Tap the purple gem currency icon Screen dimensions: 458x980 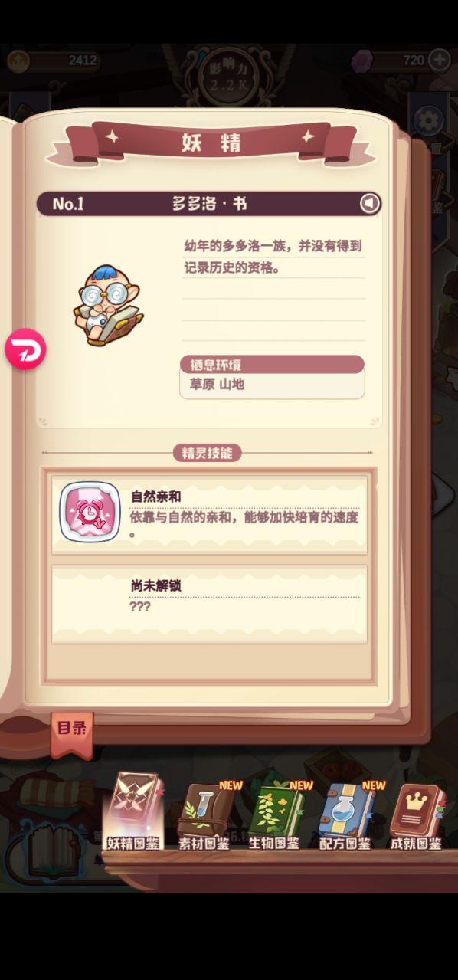pos(362,61)
